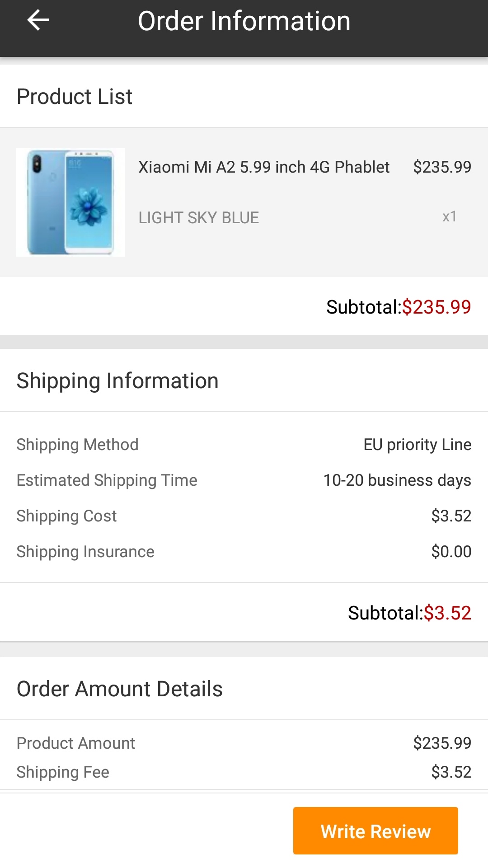Tap the back arrow icon
The image size is (488, 868).
coord(38,21)
